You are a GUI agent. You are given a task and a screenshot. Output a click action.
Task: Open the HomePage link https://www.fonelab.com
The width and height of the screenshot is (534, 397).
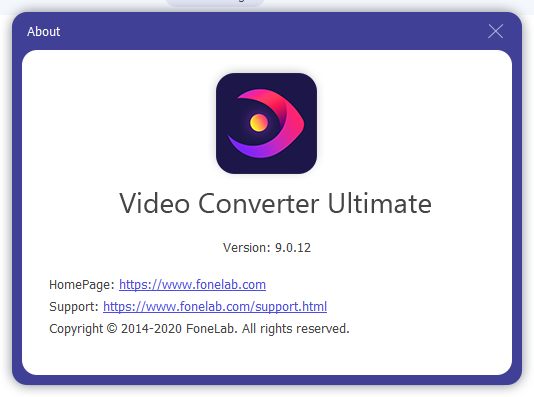click(192, 285)
